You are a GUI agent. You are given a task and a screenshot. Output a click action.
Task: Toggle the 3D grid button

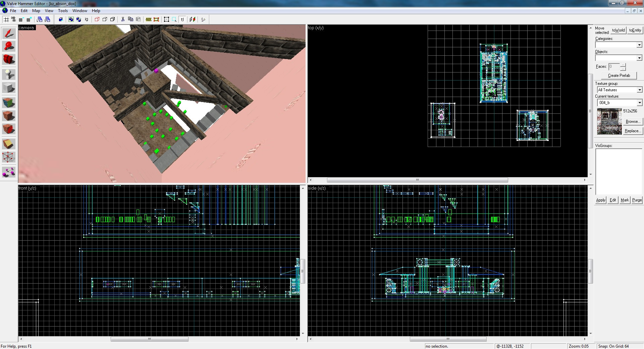(x=14, y=19)
